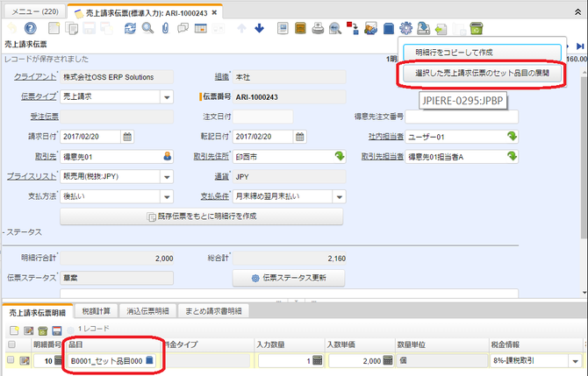The height and width of the screenshot is (376, 588).
Task: Delete detail line via detail toolbar icon
Action: (x=43, y=330)
